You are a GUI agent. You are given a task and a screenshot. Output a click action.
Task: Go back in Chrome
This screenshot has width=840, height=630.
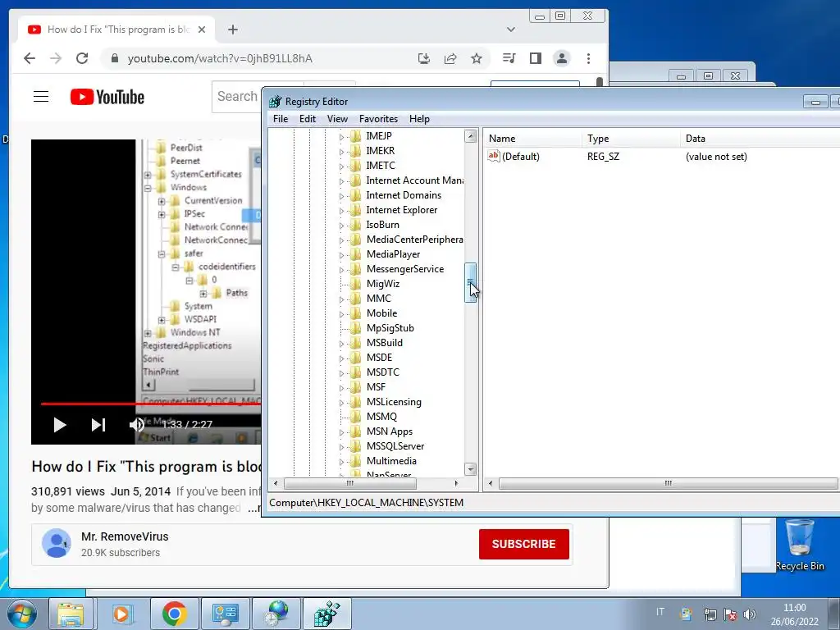[30, 58]
